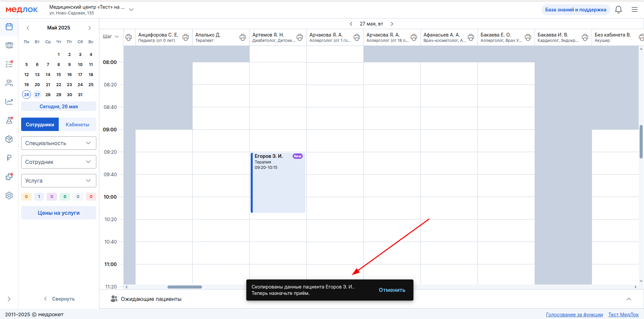This screenshot has width=644, height=319.
Task: Print the schedule for Анцифорова С. Е.
Action: pyautogui.click(x=186, y=38)
